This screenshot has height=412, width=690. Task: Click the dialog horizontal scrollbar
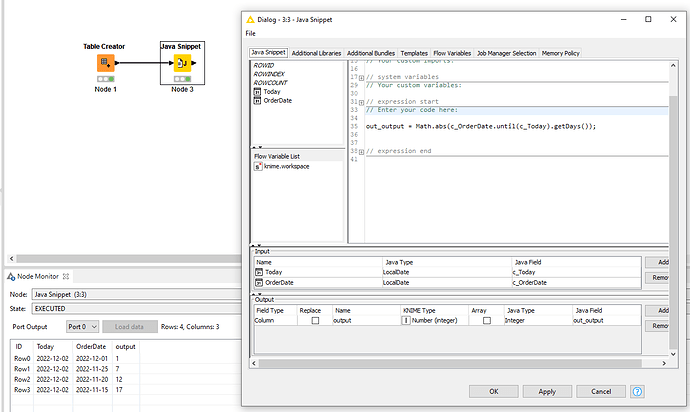tap(450, 363)
